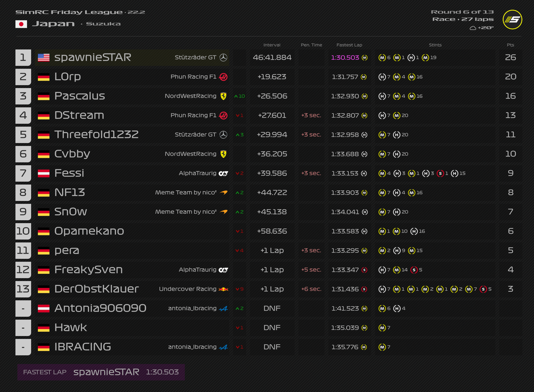Click the Japan flag icon
Viewport: 534px width, 392px height.
pyautogui.click(x=21, y=24)
